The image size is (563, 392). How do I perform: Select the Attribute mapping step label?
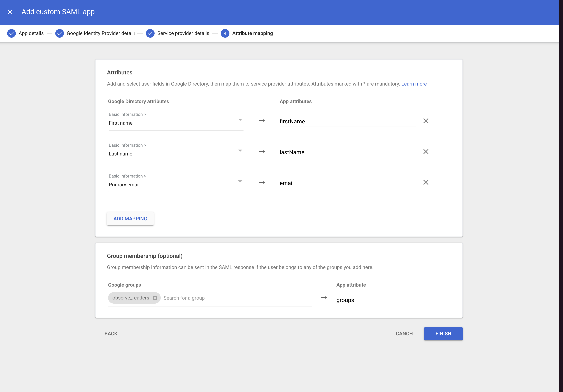coord(252,33)
